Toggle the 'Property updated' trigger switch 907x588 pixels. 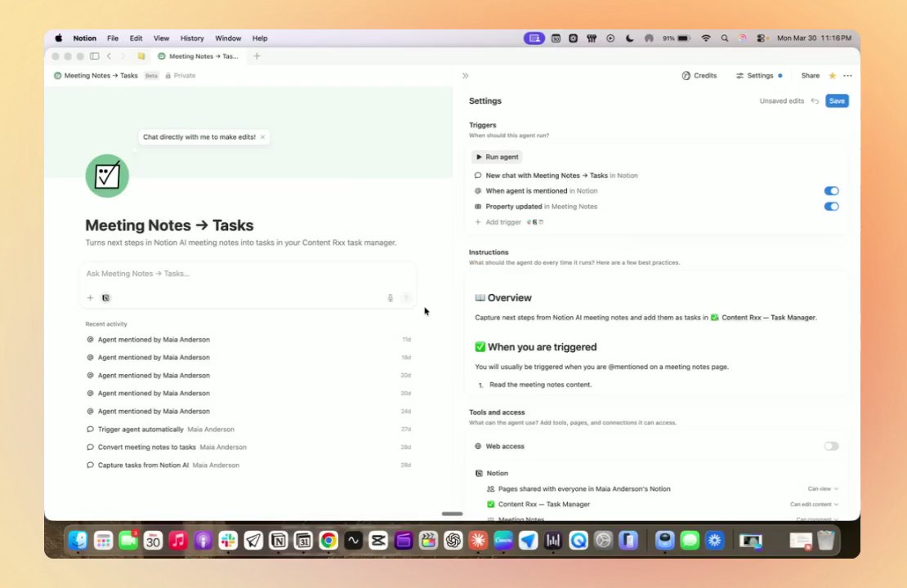coord(831,207)
